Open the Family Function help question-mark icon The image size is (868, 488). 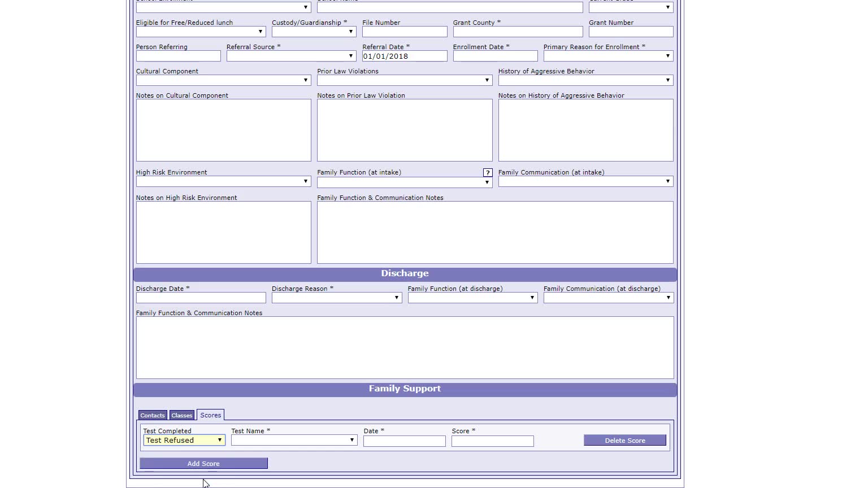(488, 173)
